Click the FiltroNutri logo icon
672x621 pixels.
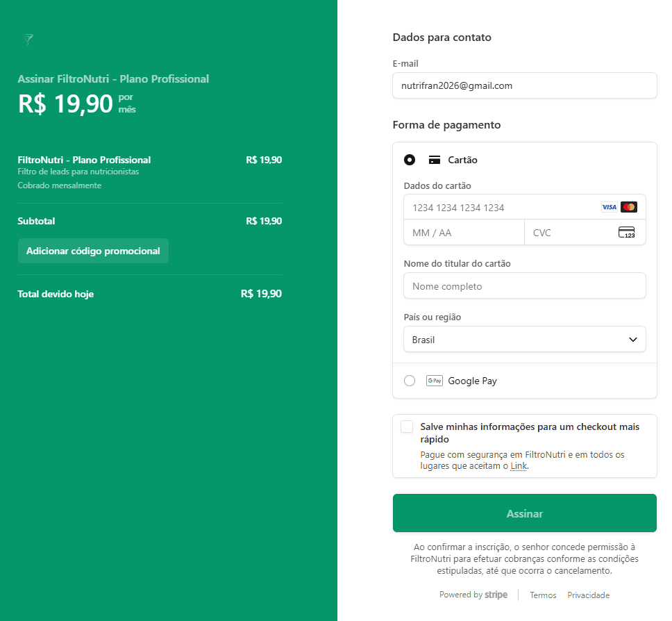(28, 40)
